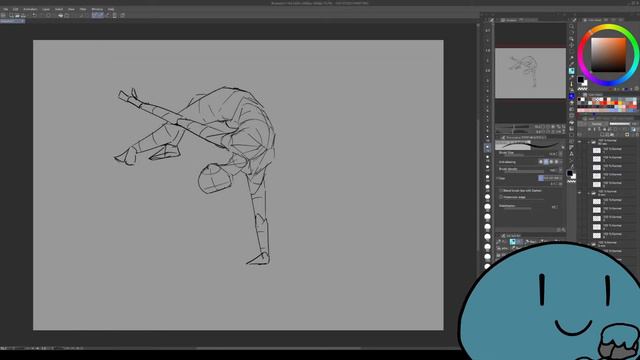The image size is (640, 360).
Task: Choose the third anti-aliasing option
Action: pos(551,162)
